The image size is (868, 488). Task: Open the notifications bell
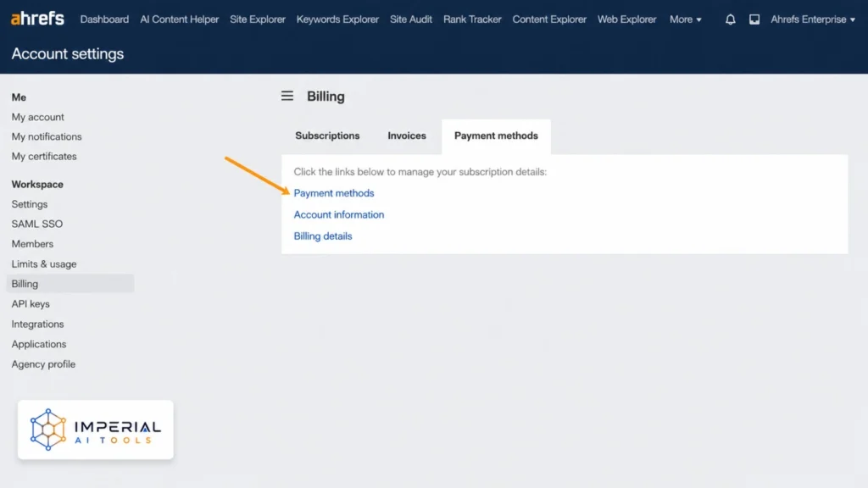tap(730, 19)
